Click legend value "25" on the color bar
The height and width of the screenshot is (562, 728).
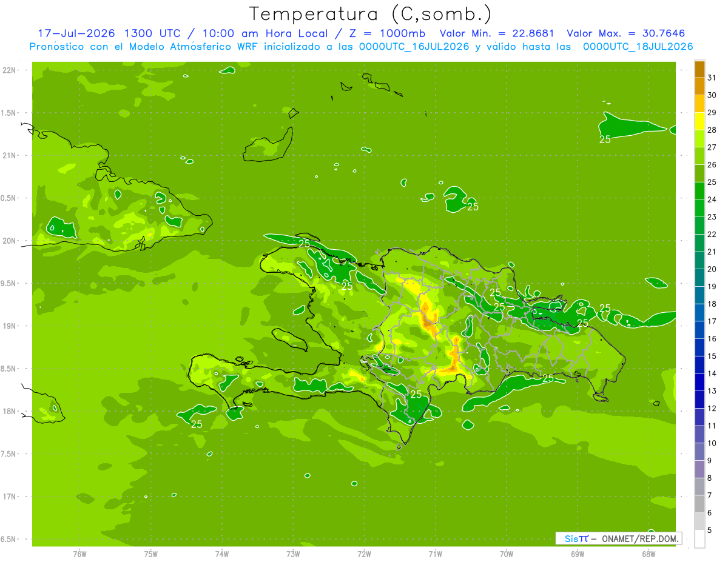712,182
